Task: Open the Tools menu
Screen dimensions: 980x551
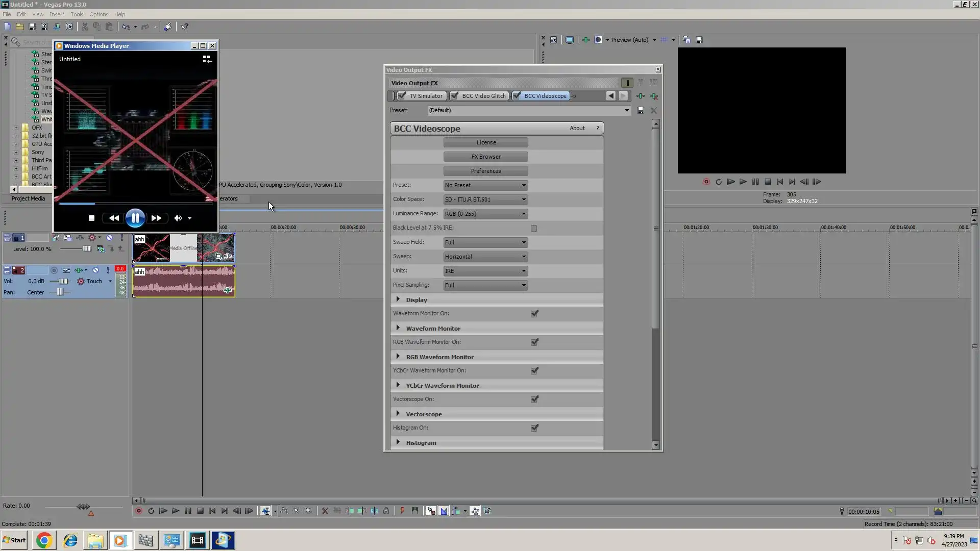Action: pyautogui.click(x=77, y=14)
